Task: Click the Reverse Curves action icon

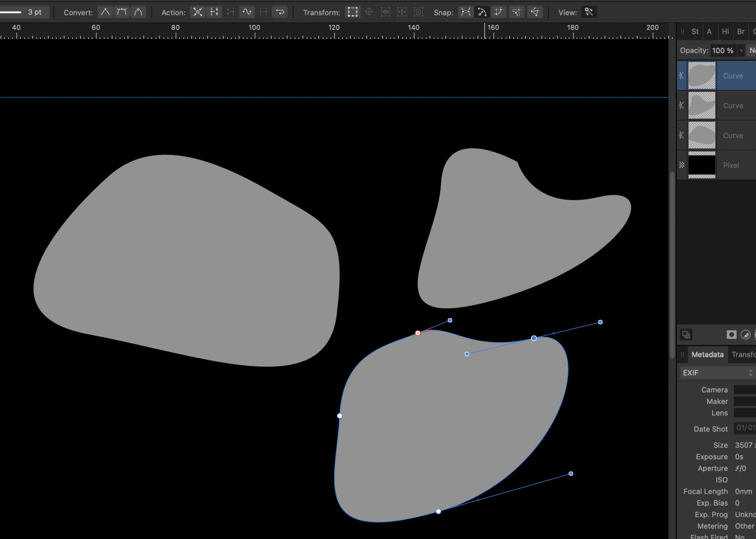Action: [x=280, y=12]
